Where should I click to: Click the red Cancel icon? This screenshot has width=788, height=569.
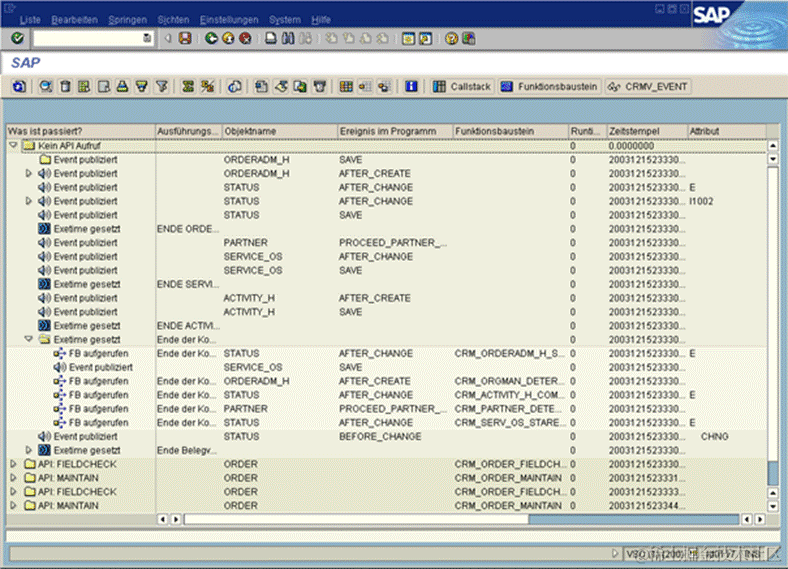pyautogui.click(x=245, y=38)
